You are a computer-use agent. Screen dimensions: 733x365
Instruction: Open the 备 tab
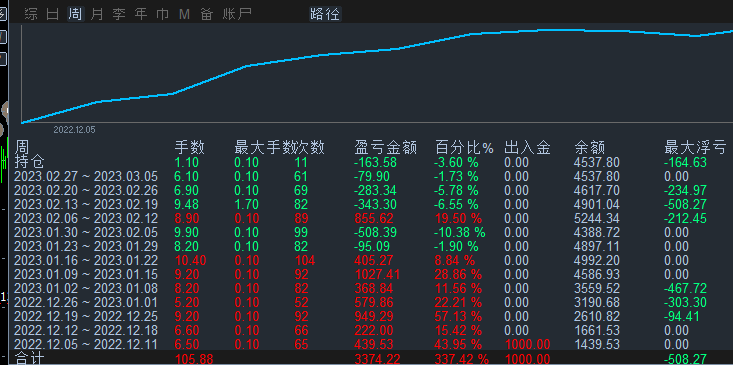[206, 14]
